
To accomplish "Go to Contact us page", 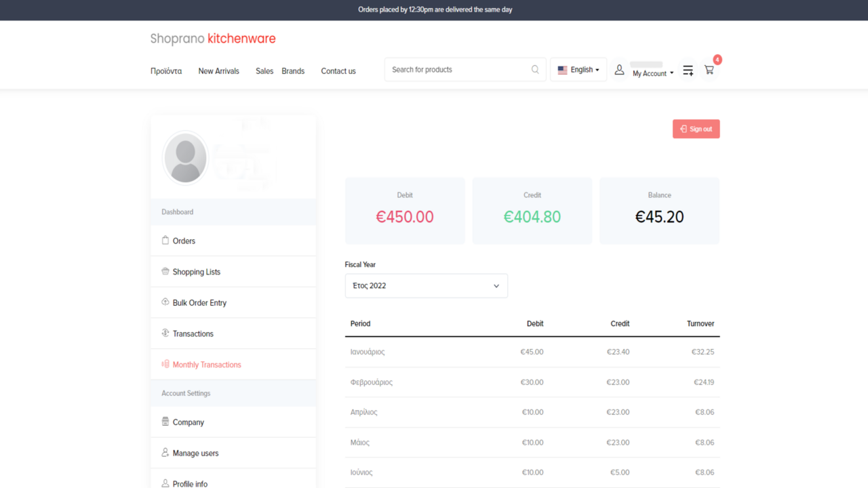I will (x=338, y=71).
